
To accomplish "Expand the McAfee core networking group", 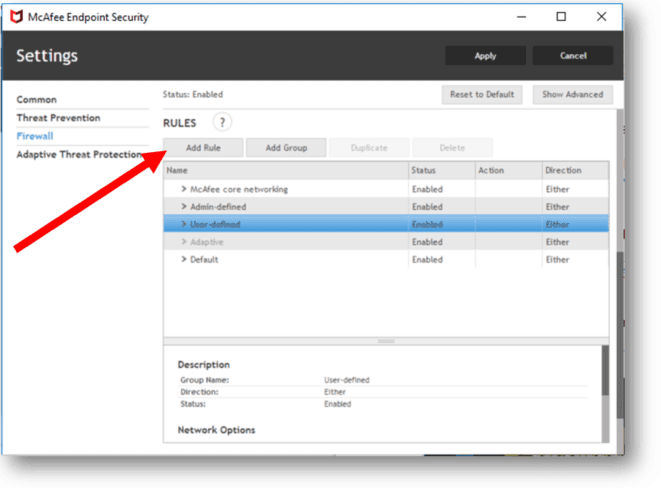I will point(184,189).
